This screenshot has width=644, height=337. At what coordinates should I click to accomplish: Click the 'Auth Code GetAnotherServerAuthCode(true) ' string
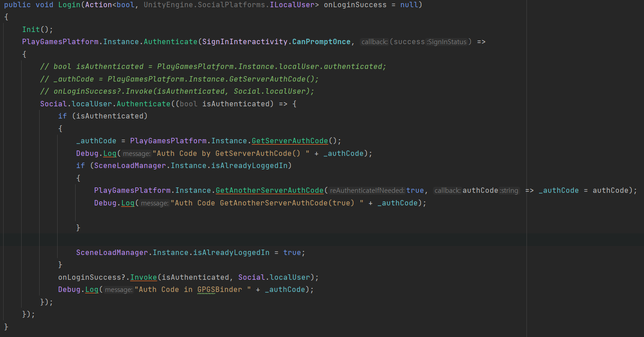click(267, 203)
